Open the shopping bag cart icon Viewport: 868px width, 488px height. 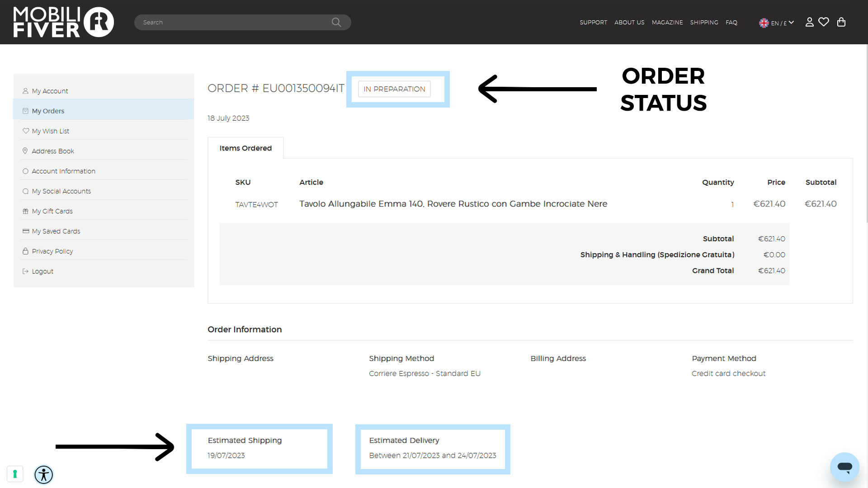click(x=841, y=22)
